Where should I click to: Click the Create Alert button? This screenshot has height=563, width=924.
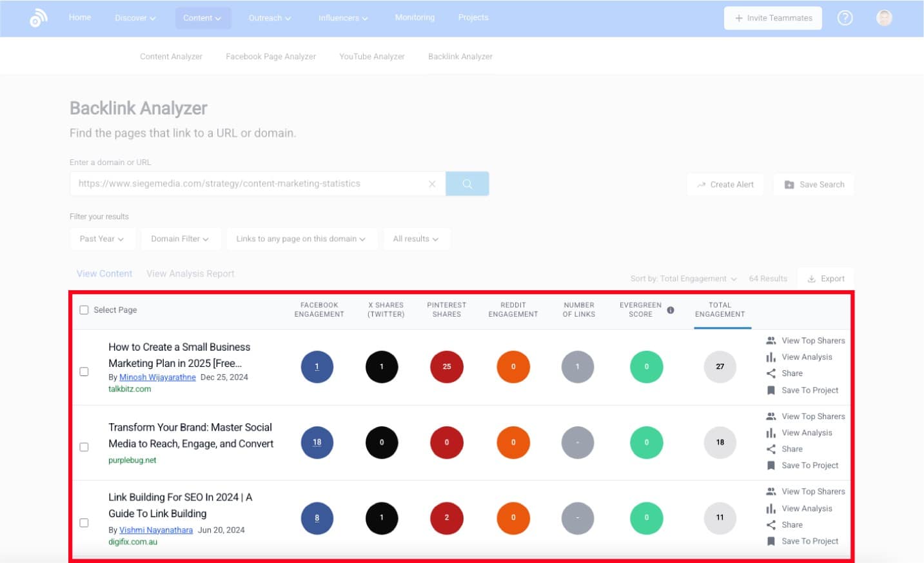click(725, 184)
